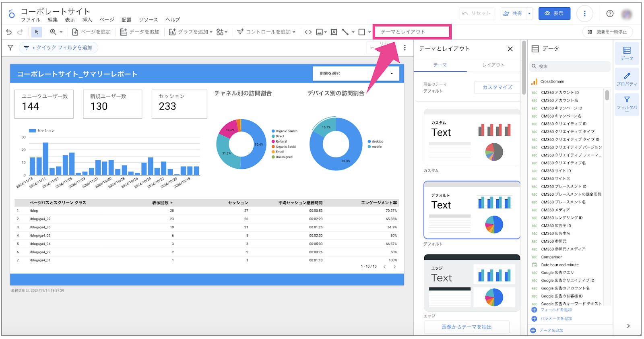Select the カスタム theme thumbnail
The width and height of the screenshot is (644, 339).
[x=472, y=137]
